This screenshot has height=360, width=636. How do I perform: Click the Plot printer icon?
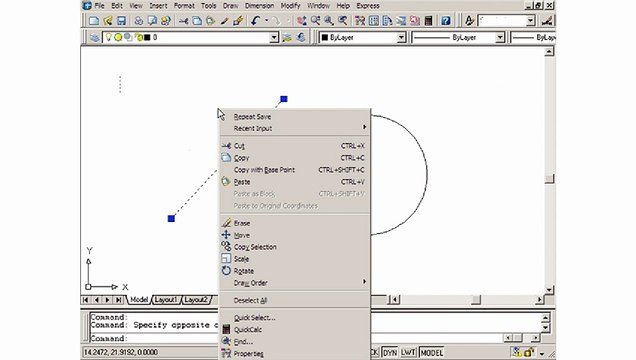[139, 21]
